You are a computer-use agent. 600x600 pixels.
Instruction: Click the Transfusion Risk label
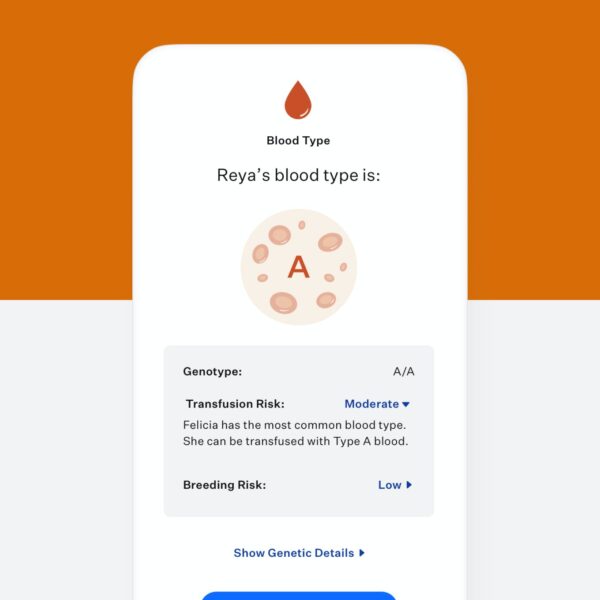click(x=235, y=404)
